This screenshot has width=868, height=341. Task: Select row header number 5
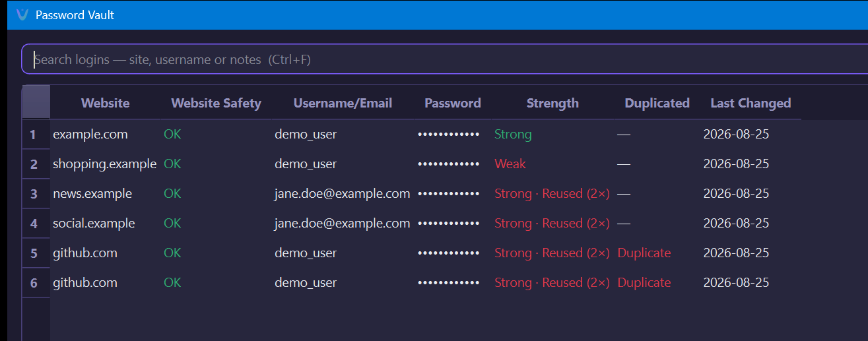tap(36, 253)
